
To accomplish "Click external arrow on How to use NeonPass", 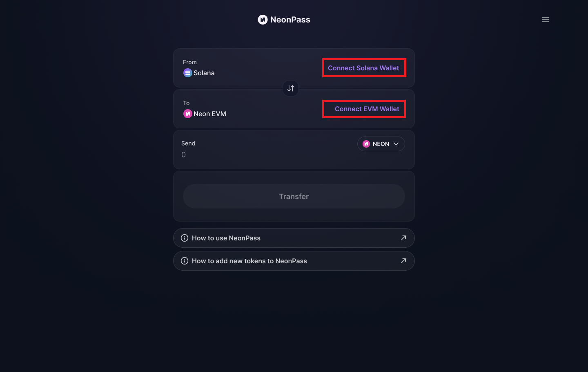I will point(403,238).
